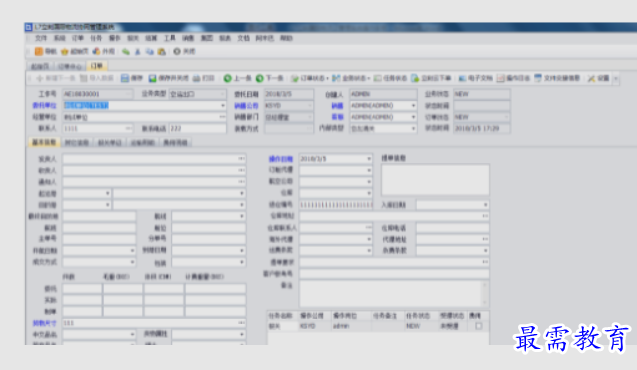The height and width of the screenshot is (370, 637).
Task: Click the blue 委托单位 label link
Action: (x=44, y=106)
